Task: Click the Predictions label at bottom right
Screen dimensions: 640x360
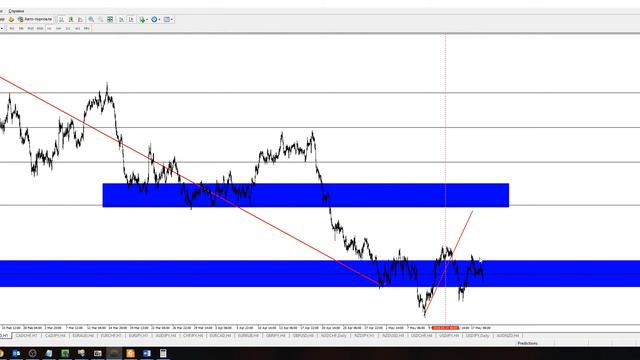Action: 527,343
